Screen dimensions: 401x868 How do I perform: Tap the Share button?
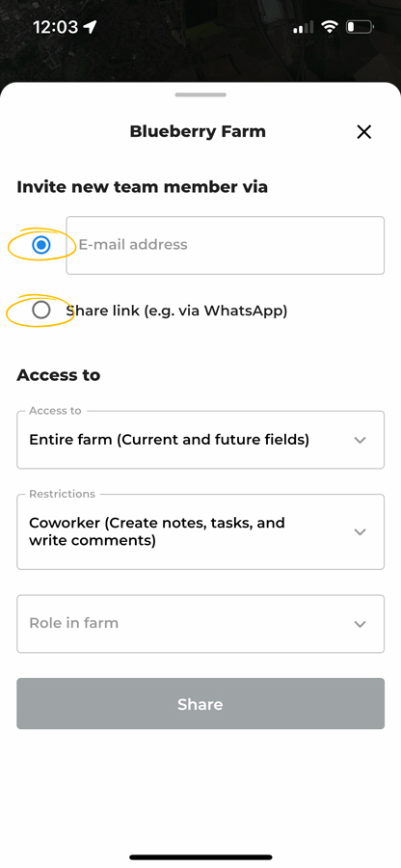point(200,704)
